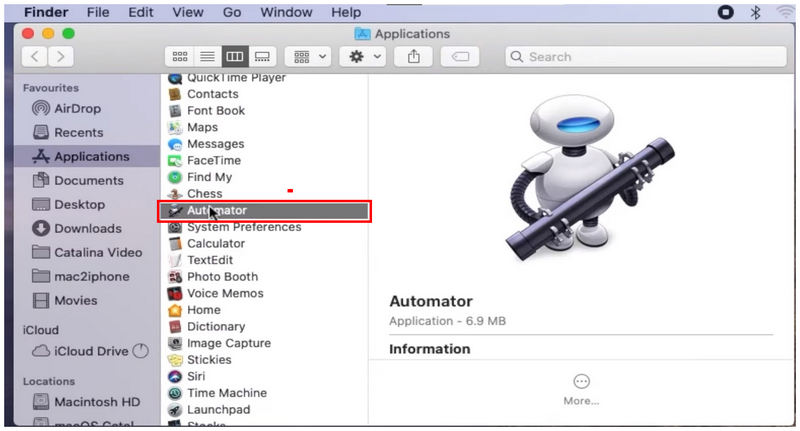Switch to list view
Viewport: 800px width, 431px height.
click(x=207, y=56)
